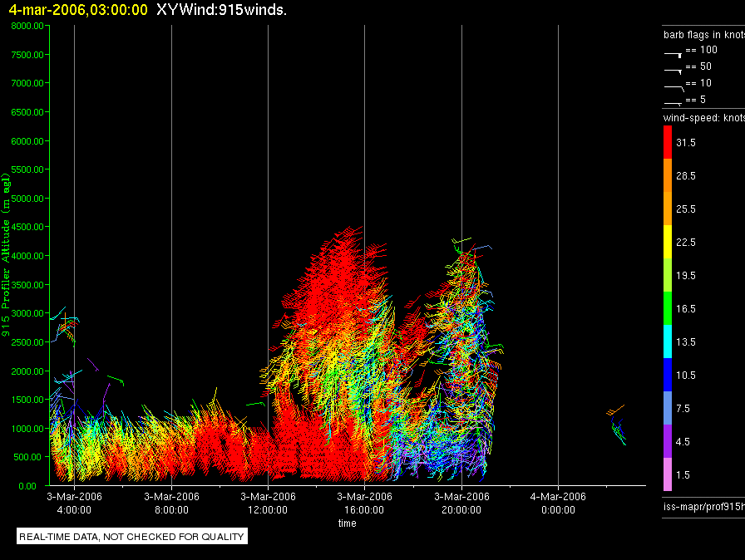This screenshot has width=745, height=560.
Task: Click the 500.00 altitude tick label
Action: pyautogui.click(x=27, y=457)
